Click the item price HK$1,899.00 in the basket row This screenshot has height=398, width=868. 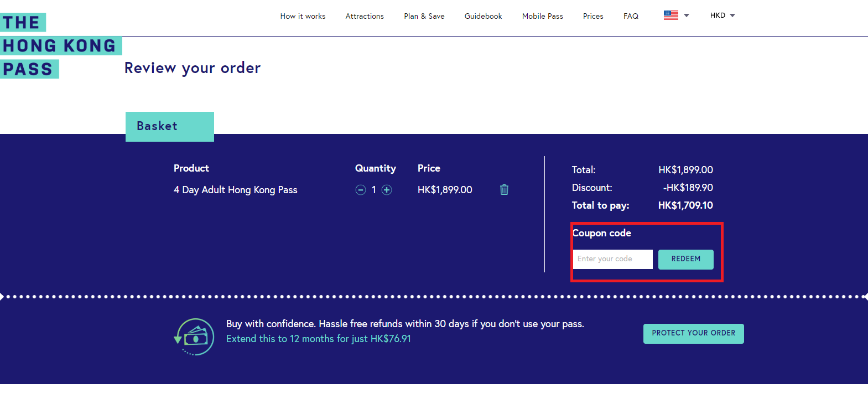pos(445,190)
